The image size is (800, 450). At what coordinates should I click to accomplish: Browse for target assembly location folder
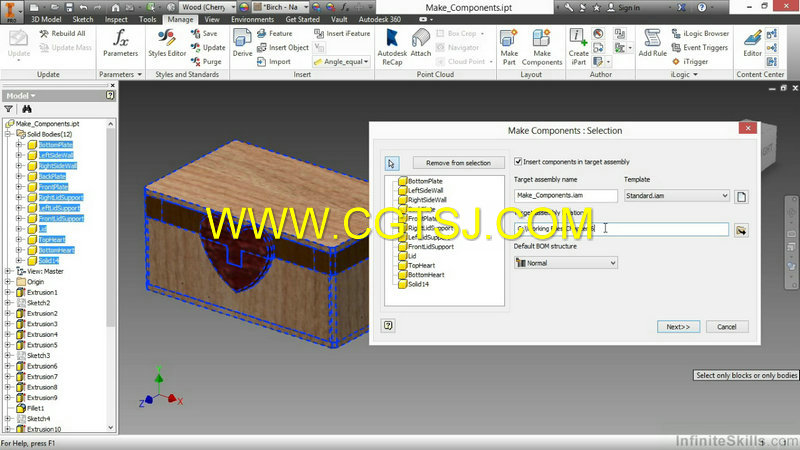tap(741, 230)
